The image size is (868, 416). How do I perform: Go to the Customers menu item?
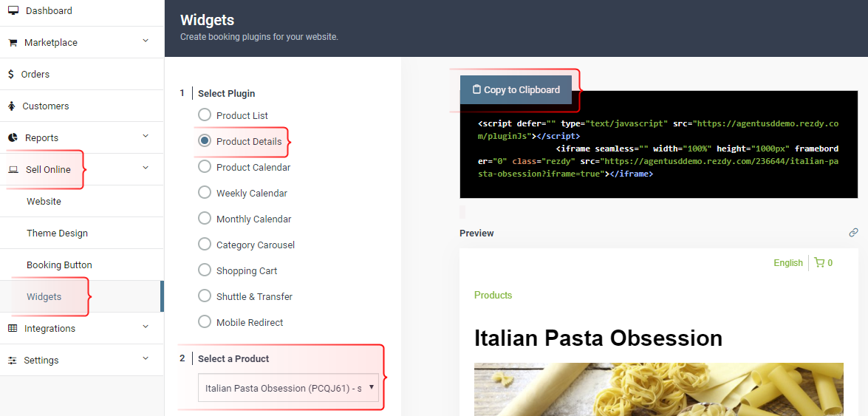(82, 106)
